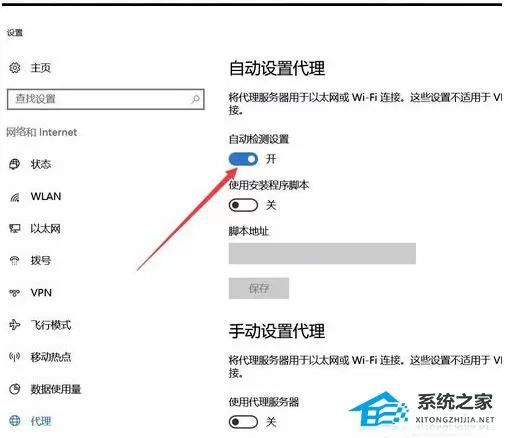Open the 移动热点 hotspot icon
Viewport: 510px width, 438px height.
pyautogui.click(x=15, y=357)
